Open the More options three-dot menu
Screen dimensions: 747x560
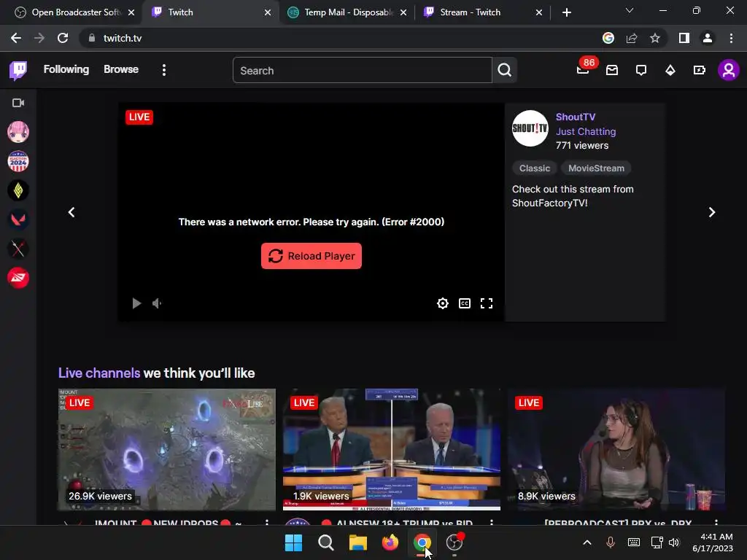164,71
